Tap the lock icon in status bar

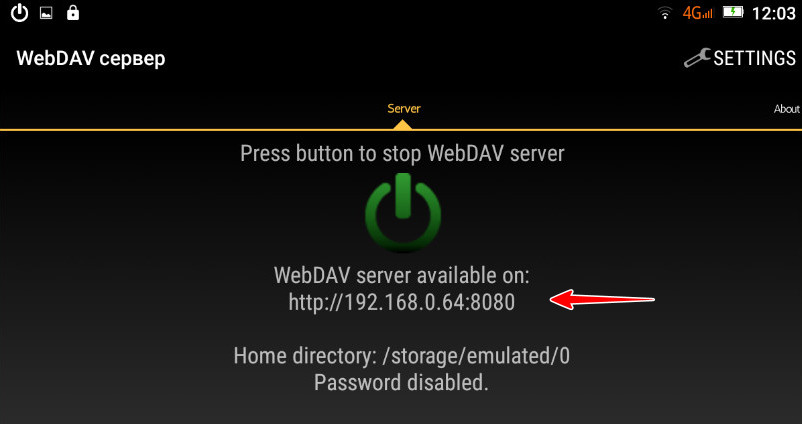(73, 13)
